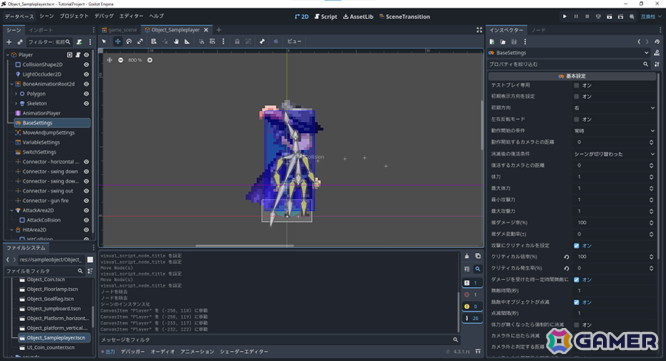Viewport: 666px width, 361px height.
Task: Click the movie maker mode icon
Action: coord(632,17)
